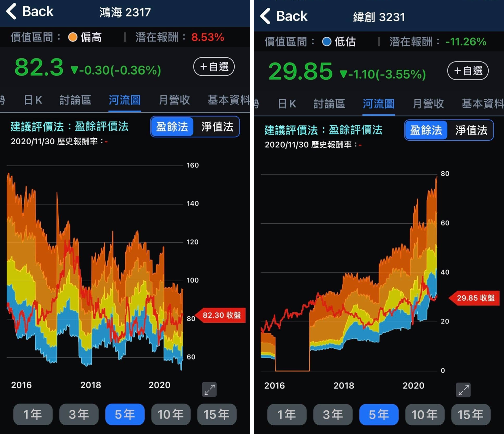Viewport: 504px width, 434px height.
Task: Select 1年 range on 緯創 chart
Action: pos(287,415)
